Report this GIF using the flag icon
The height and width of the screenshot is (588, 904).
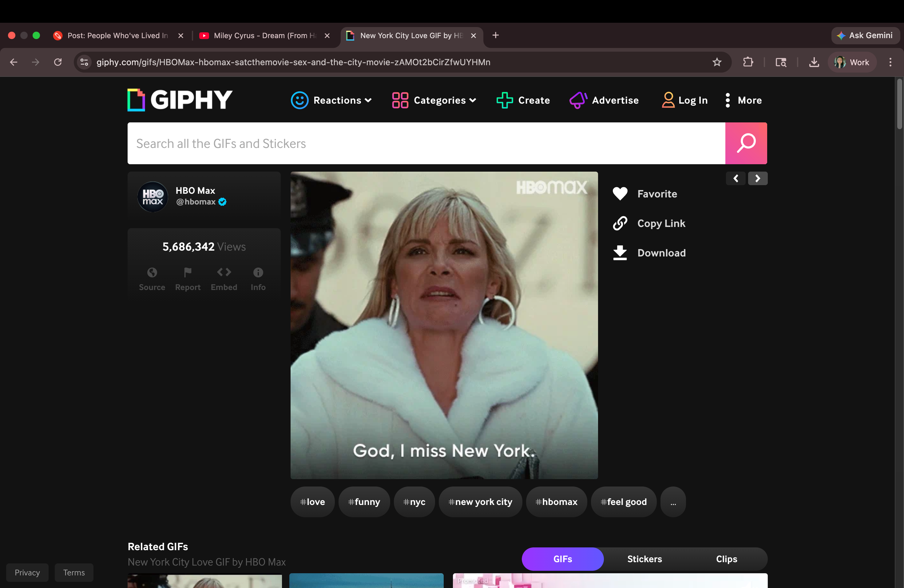188,272
